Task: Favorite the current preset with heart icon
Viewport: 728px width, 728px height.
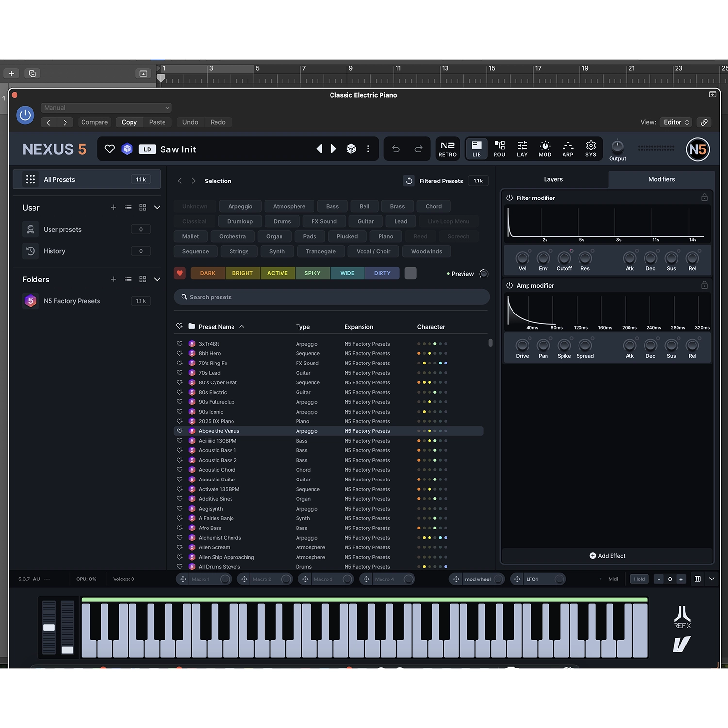Action: (110, 149)
